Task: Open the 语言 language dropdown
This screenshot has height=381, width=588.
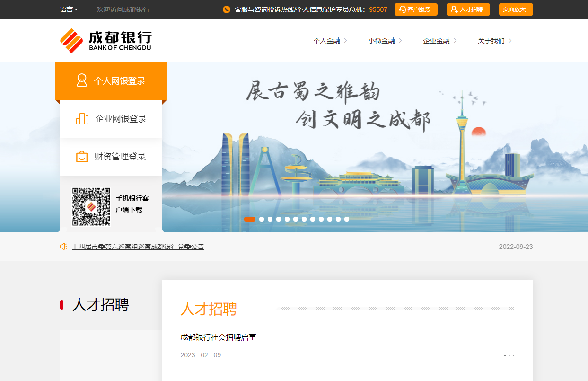Action: tap(69, 9)
